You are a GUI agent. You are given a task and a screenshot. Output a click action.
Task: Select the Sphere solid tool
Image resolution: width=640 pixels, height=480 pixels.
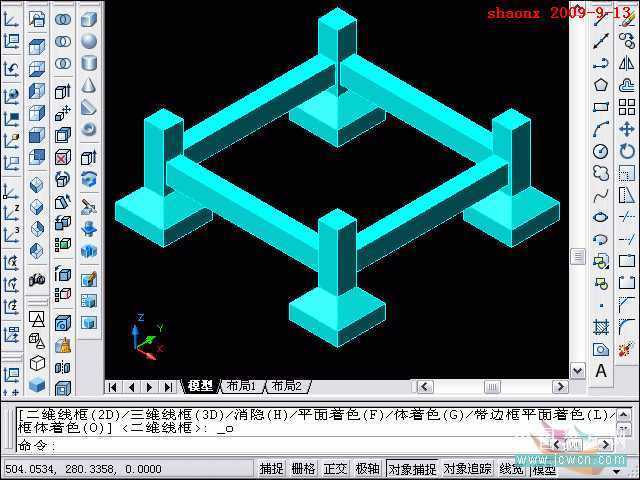[89, 41]
